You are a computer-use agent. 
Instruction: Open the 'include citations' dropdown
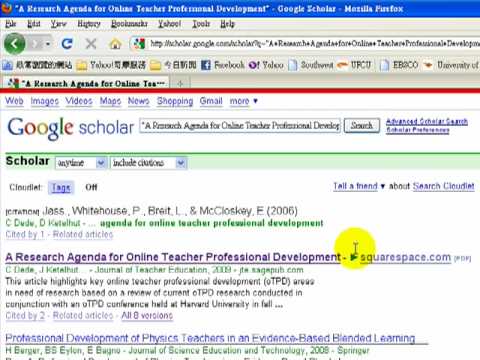(148, 163)
